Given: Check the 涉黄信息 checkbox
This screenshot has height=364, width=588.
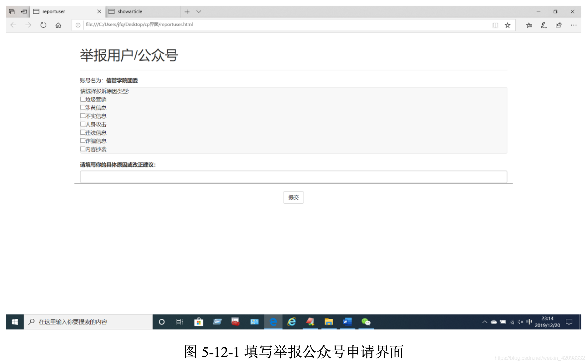Looking at the screenshot, I should point(83,107).
